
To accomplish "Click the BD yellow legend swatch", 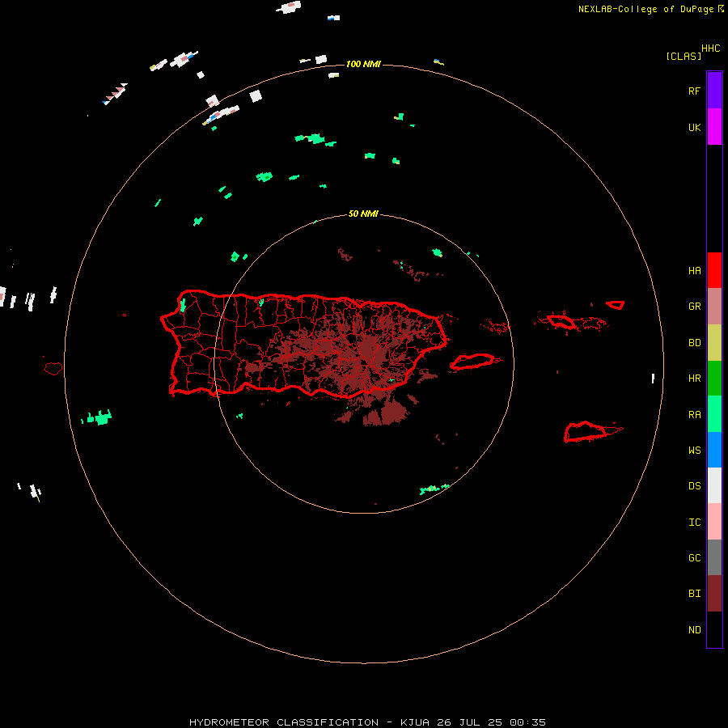I will (714, 343).
